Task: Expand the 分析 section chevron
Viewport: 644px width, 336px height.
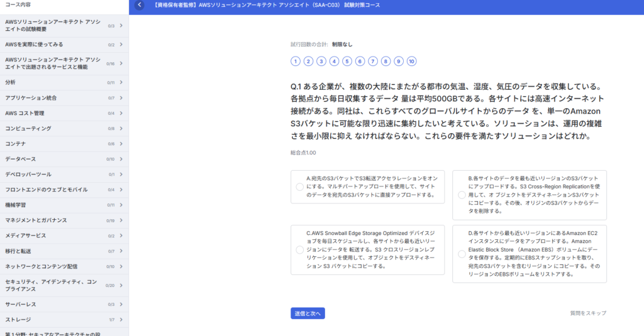Action: [x=121, y=82]
